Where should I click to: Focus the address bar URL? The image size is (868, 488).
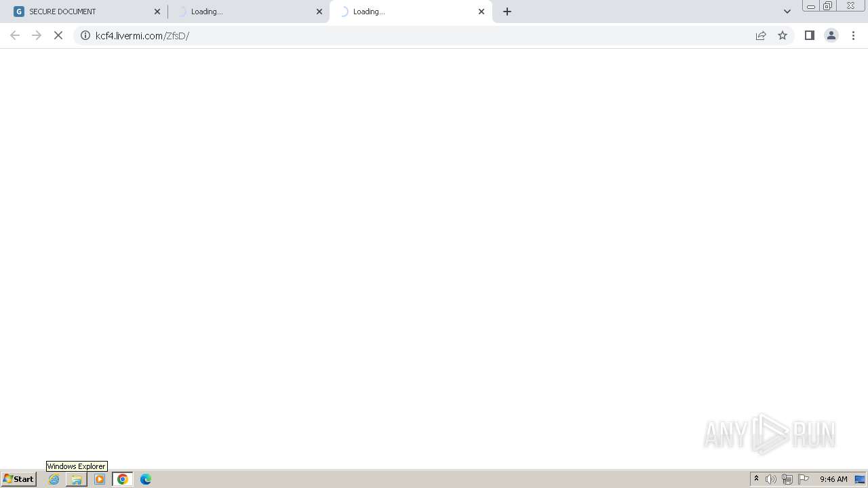tap(142, 35)
